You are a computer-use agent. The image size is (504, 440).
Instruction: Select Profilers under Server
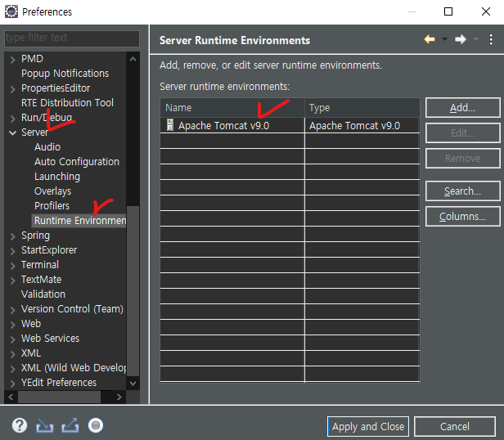coord(52,206)
